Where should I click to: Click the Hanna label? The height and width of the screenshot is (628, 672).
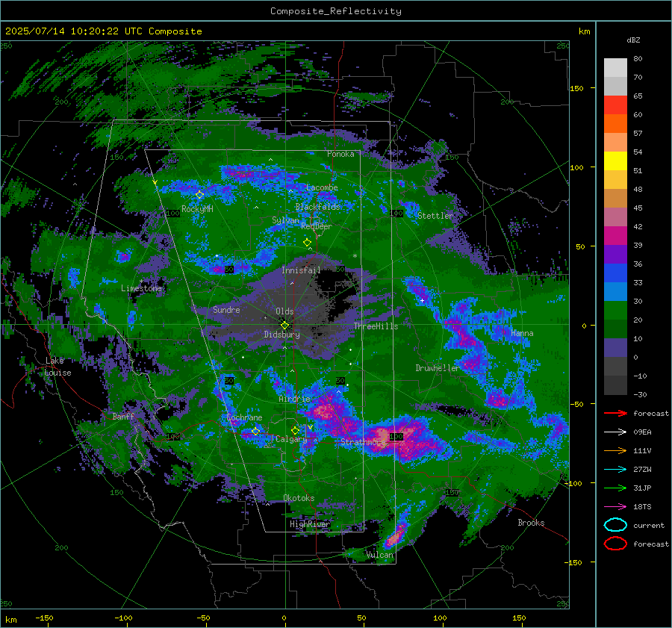522,333
